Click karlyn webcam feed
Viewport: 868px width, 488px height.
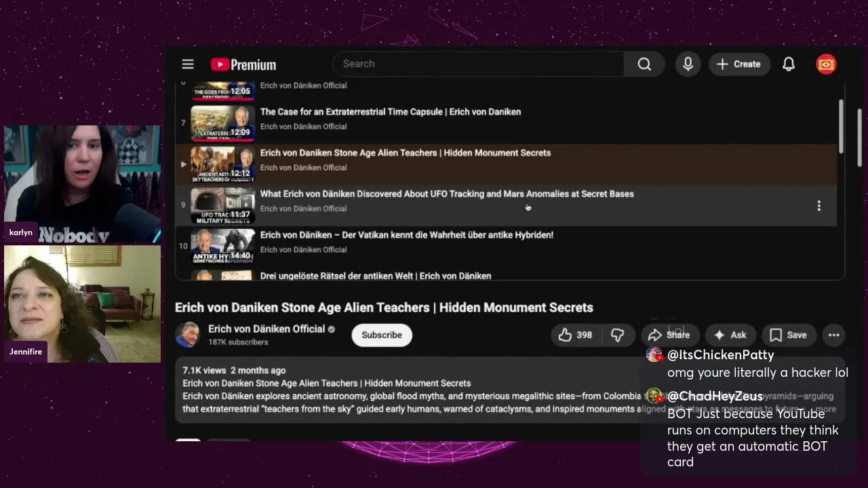tap(82, 184)
